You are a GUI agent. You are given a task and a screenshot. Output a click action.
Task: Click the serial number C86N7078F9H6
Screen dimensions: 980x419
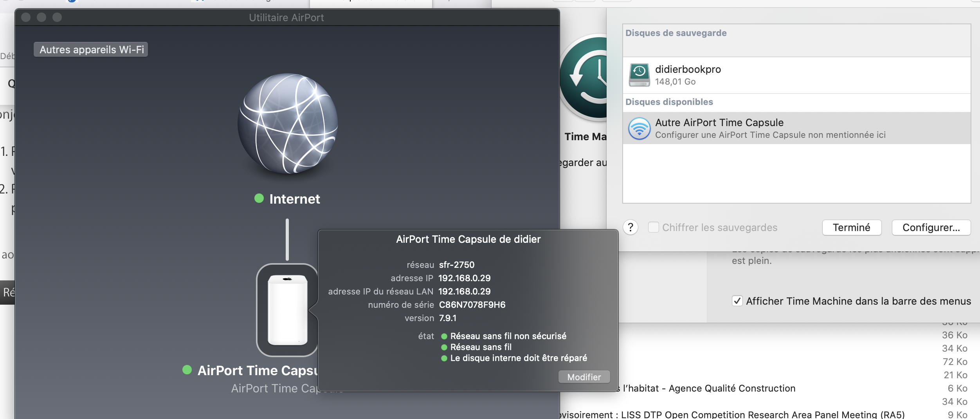point(472,305)
